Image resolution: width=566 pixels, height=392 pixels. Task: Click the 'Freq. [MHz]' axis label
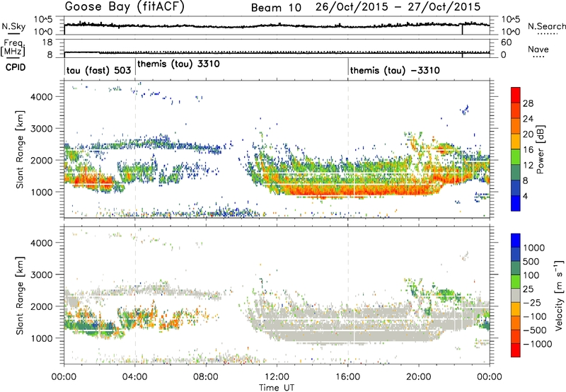13,47
